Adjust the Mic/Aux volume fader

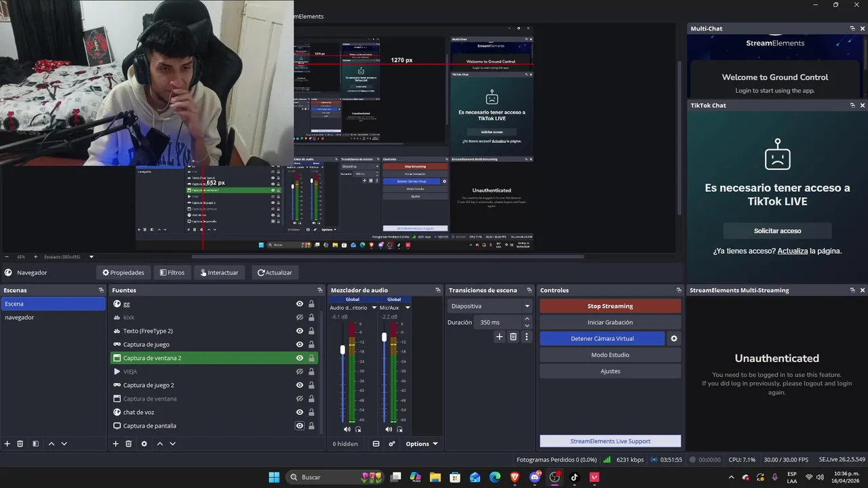tap(384, 336)
